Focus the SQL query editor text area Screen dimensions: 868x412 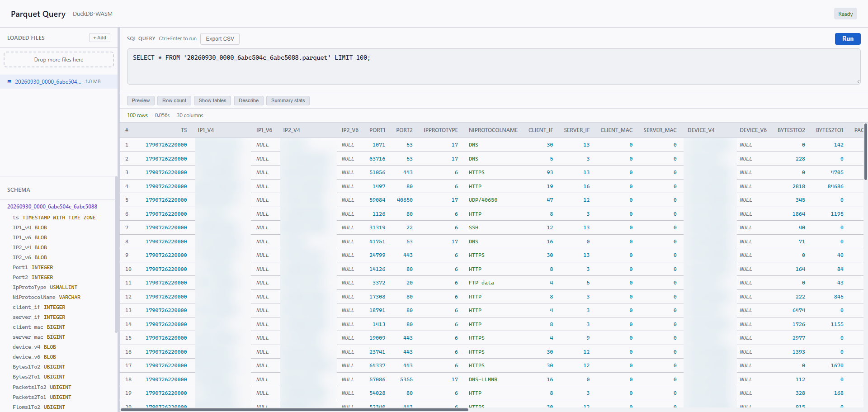pos(493,66)
